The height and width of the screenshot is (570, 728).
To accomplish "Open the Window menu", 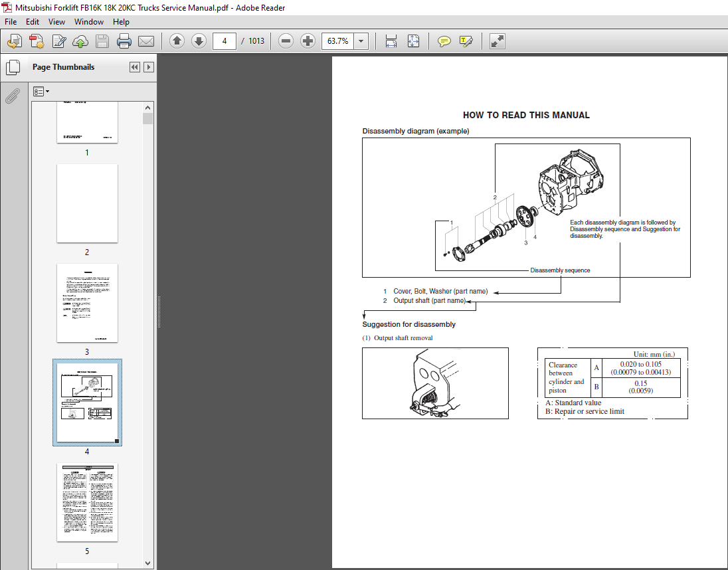I will coord(89,22).
